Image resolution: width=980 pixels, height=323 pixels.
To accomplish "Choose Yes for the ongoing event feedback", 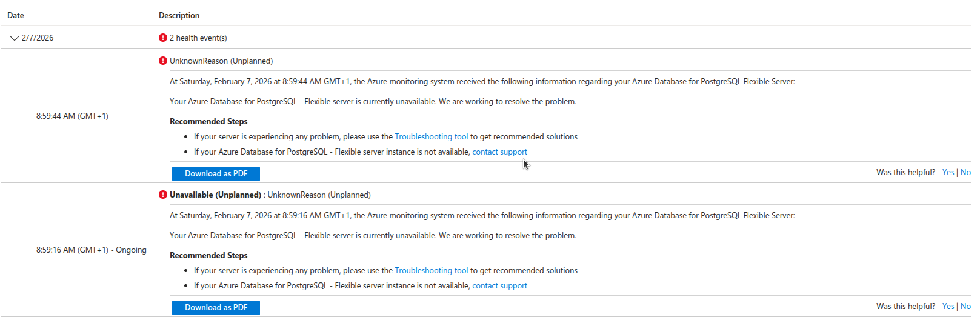I will [x=948, y=307].
